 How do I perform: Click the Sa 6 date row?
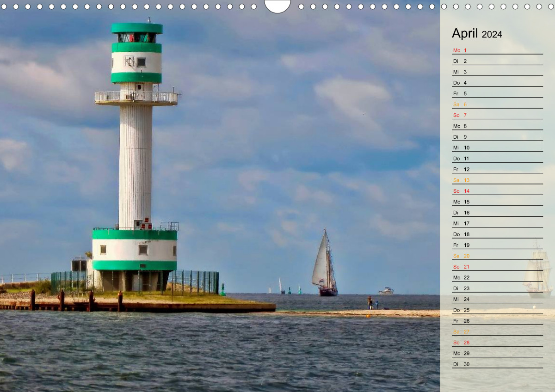point(497,104)
